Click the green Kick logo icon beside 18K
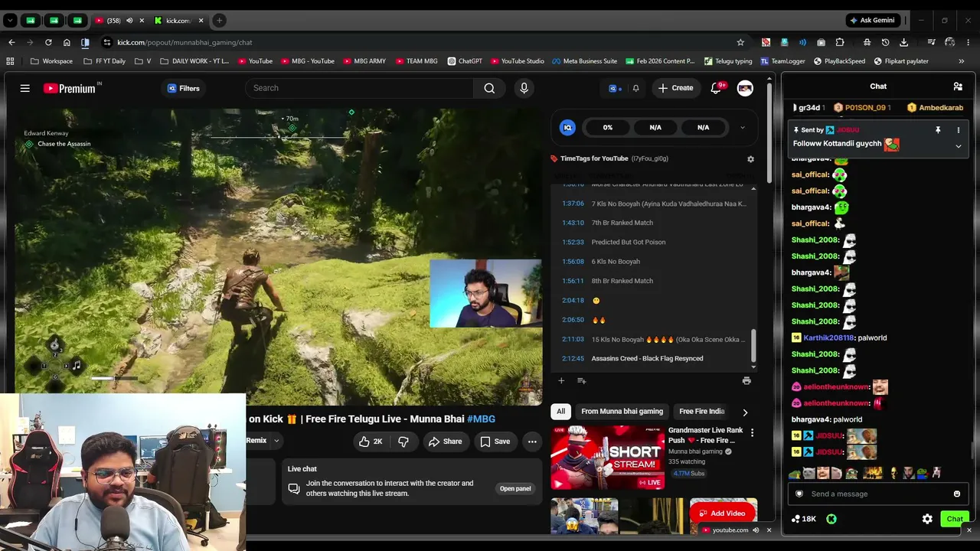 coord(831,519)
